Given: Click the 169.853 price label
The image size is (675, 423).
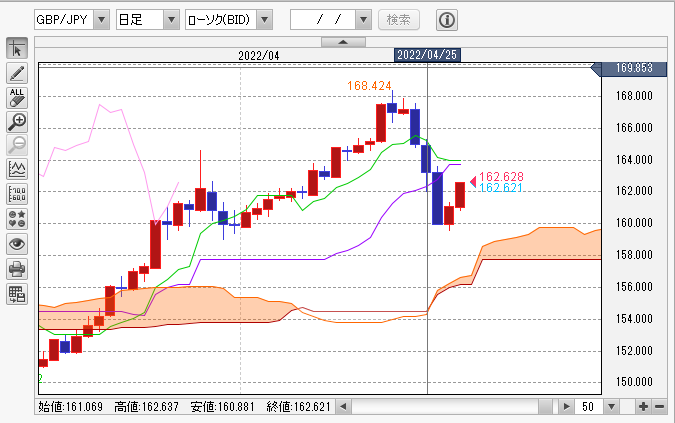Looking at the screenshot, I should pyautogui.click(x=634, y=68).
